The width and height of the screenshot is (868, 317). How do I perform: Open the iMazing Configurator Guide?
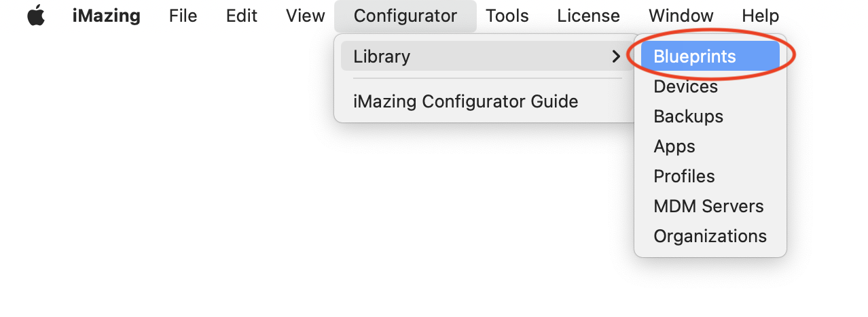pyautogui.click(x=466, y=102)
